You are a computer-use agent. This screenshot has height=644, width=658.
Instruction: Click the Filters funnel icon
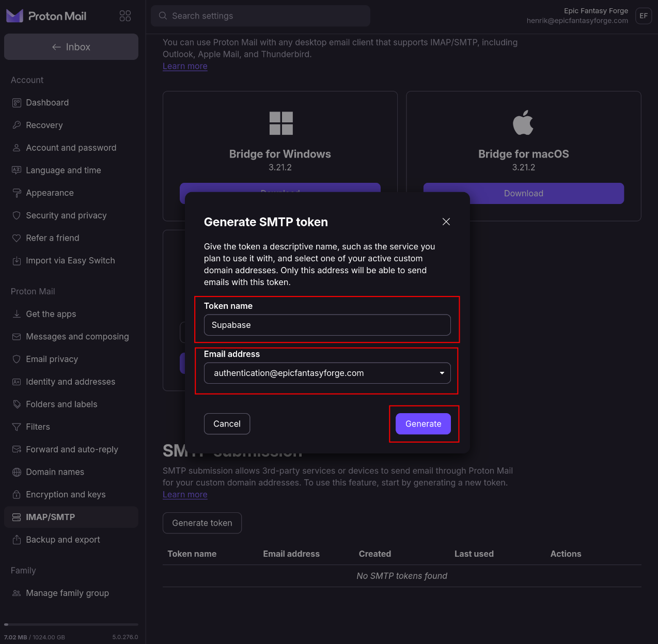17,427
